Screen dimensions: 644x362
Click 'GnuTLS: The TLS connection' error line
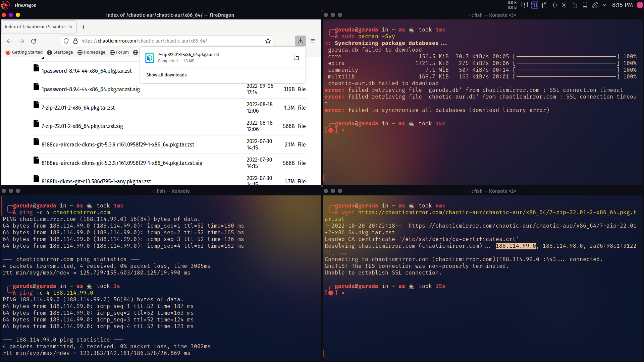pyautogui.click(x=417, y=266)
